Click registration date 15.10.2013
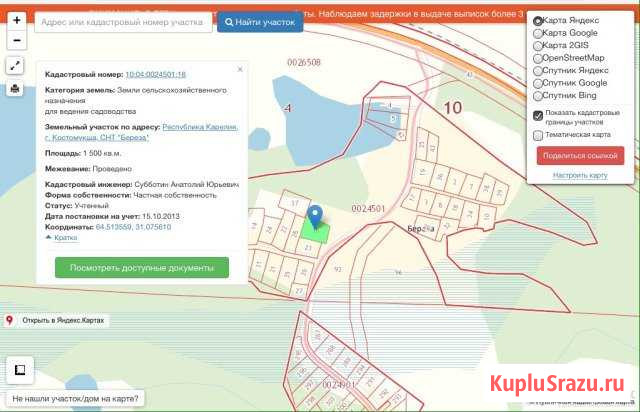 click(x=161, y=216)
